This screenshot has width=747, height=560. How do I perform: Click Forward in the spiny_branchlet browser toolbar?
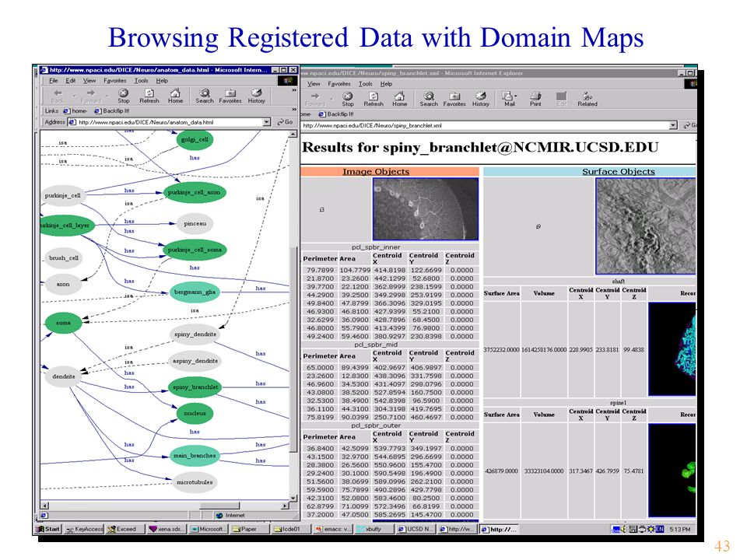click(x=315, y=99)
